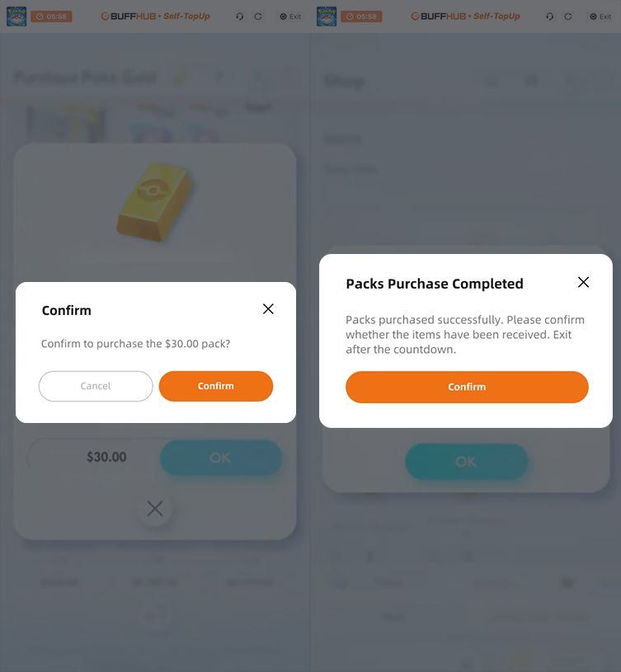Close the 'Packs Purchase Completed' dialog with X
The height and width of the screenshot is (672, 621).
pos(583,282)
